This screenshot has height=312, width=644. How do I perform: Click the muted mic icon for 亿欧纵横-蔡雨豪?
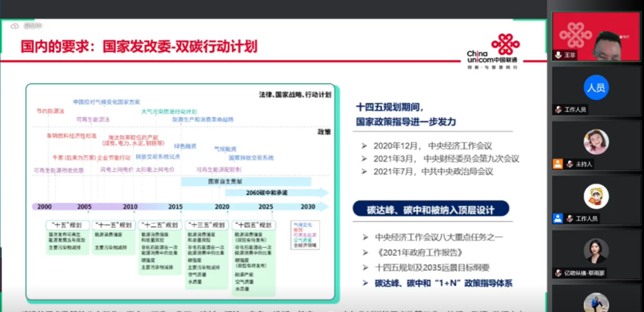click(x=558, y=273)
